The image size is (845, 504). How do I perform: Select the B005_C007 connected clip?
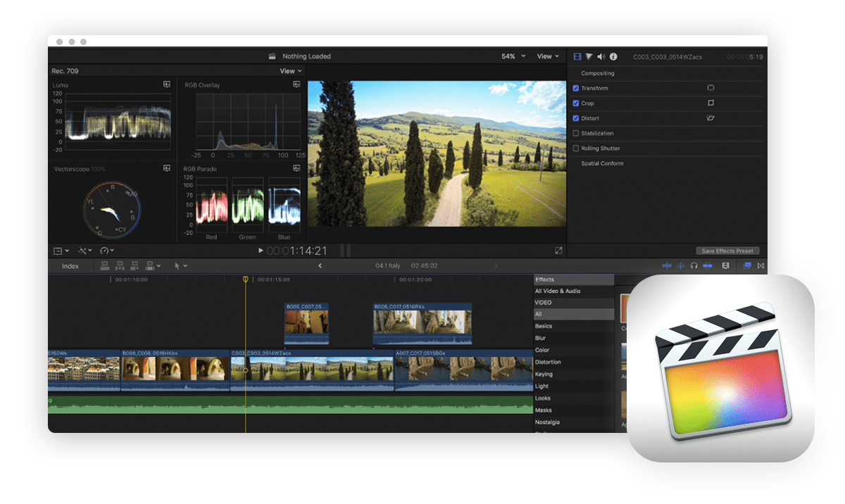[306, 324]
